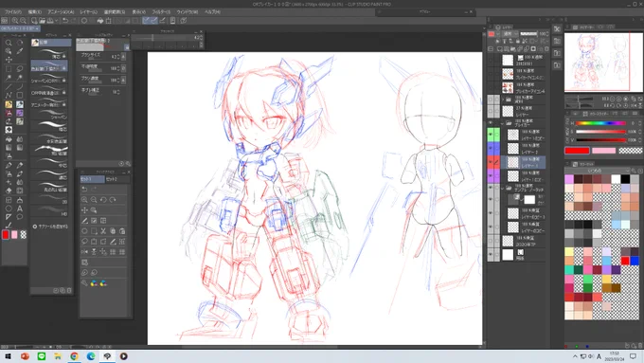Screen dimensions: 644x363
Task: Hide the red-marked レイヤー 1 layer via its eye
Action: [x=491, y=162]
